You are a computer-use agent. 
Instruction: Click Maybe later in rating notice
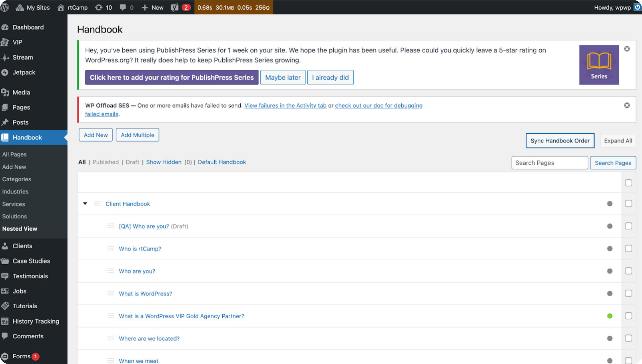283,77
